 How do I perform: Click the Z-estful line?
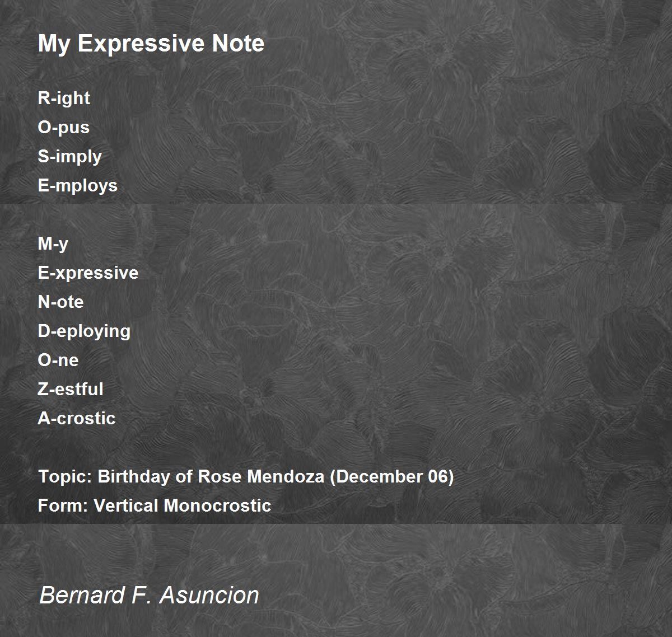(71, 389)
